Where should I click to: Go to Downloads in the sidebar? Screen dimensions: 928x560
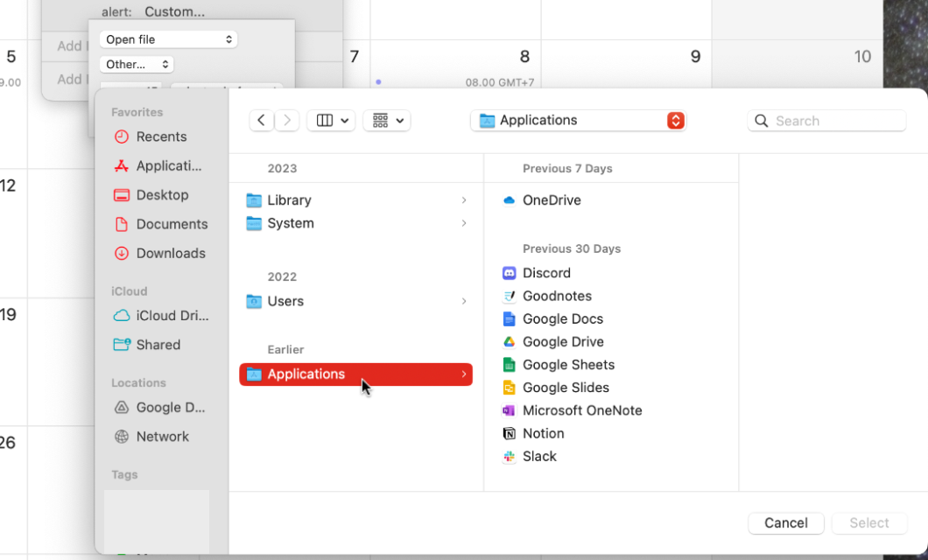tap(170, 253)
